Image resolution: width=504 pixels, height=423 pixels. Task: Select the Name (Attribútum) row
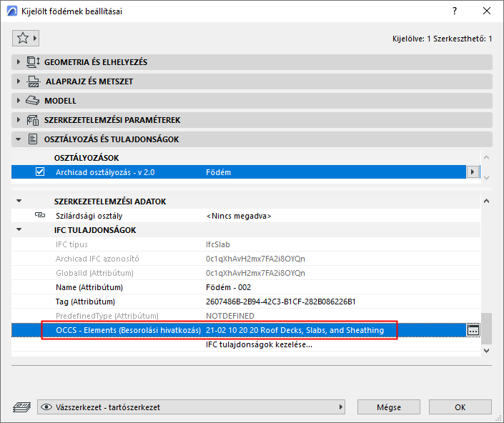[246, 287]
